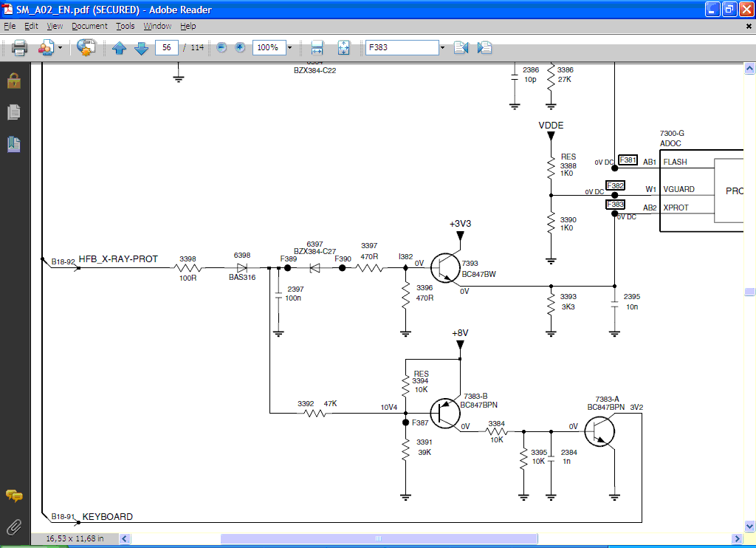Select the Fit Page view icon
Screen dimensions: 756x548
(343, 48)
